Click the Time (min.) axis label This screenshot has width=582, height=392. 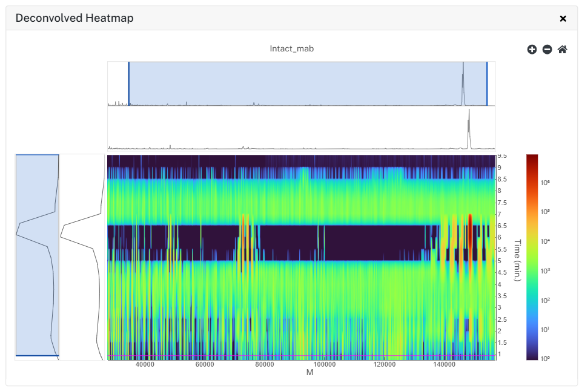[x=517, y=260]
